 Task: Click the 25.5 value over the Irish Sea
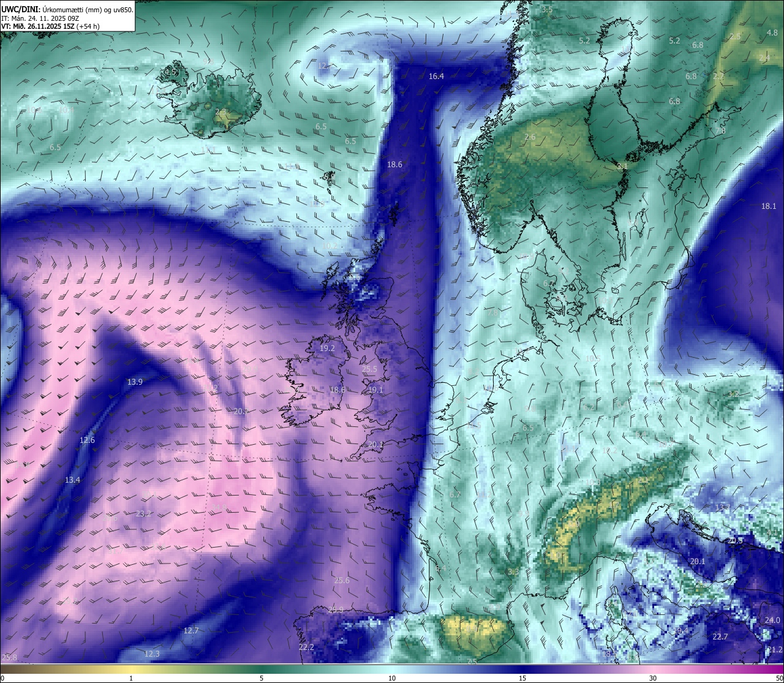(x=369, y=369)
